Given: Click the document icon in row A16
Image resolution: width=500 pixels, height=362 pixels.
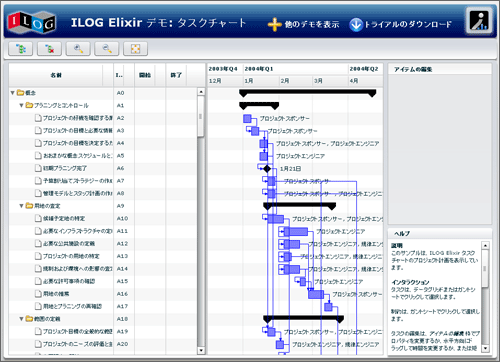Looking at the screenshot, I should tap(38, 294).
